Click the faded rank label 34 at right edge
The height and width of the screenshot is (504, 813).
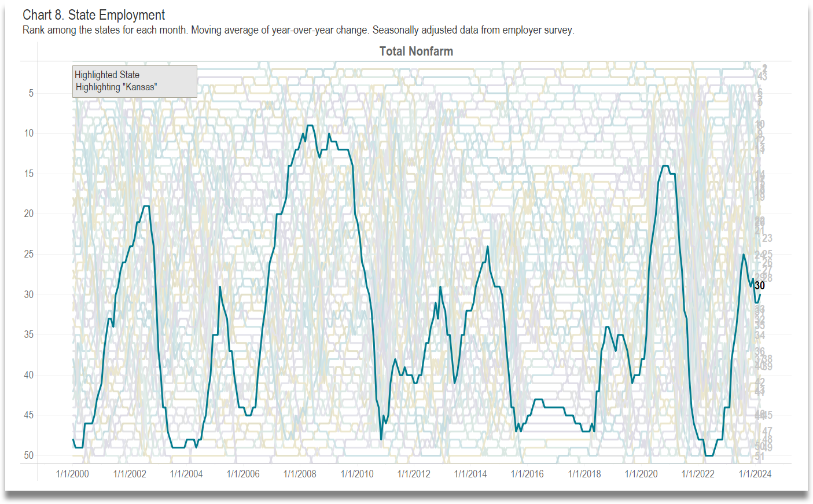point(760,335)
